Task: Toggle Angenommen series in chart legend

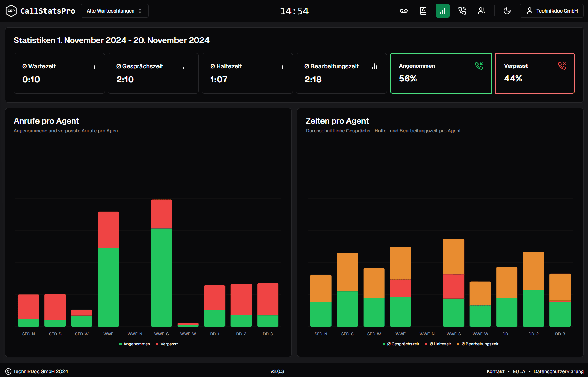Action: pyautogui.click(x=134, y=344)
